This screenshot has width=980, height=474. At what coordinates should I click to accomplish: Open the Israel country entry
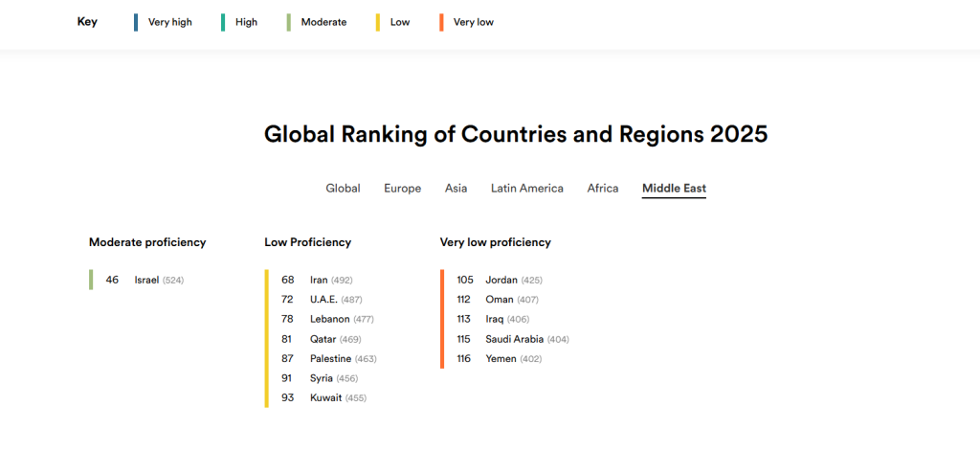click(x=146, y=281)
